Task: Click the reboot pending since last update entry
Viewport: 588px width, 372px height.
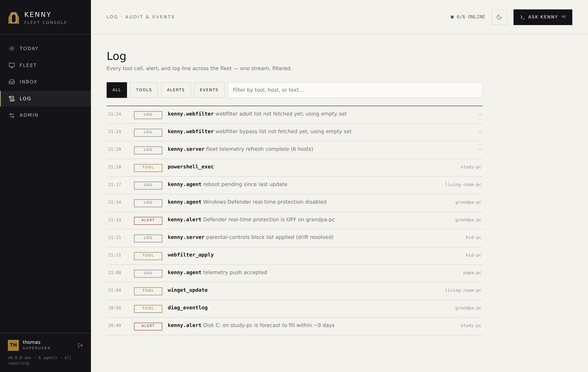Action: 294,185
